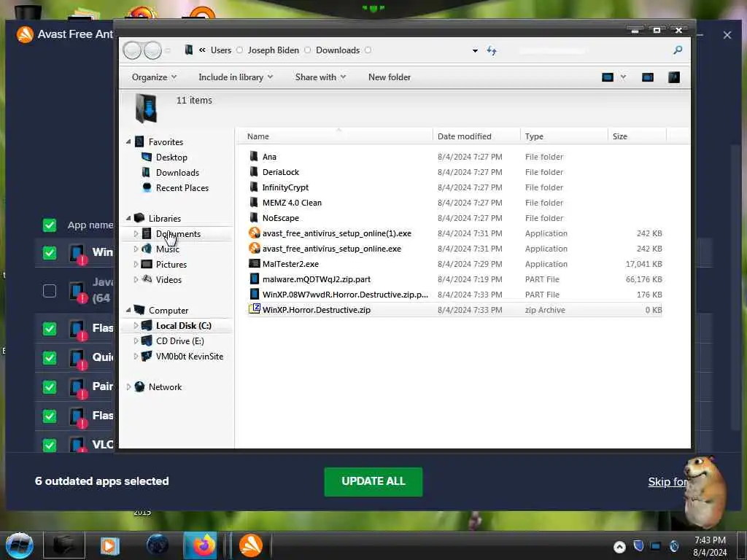Uncheck the Pair app checkbox in Avast

(x=50, y=386)
